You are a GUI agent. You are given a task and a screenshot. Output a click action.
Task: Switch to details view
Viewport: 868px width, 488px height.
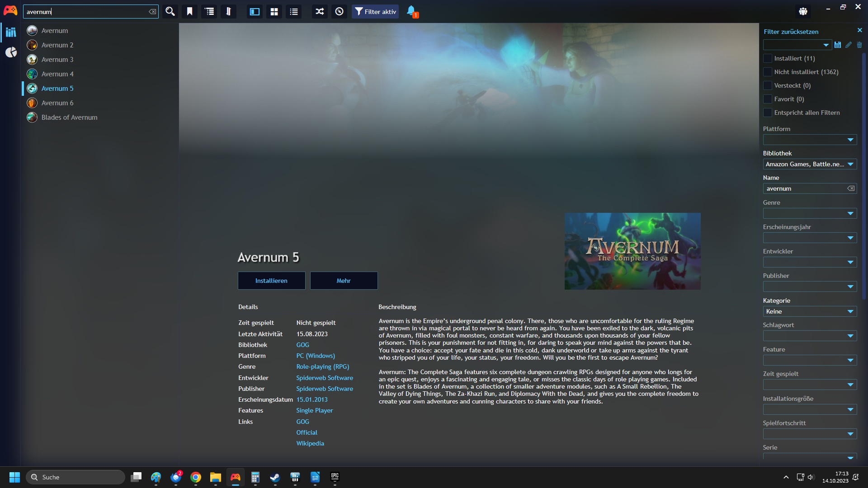click(255, 12)
